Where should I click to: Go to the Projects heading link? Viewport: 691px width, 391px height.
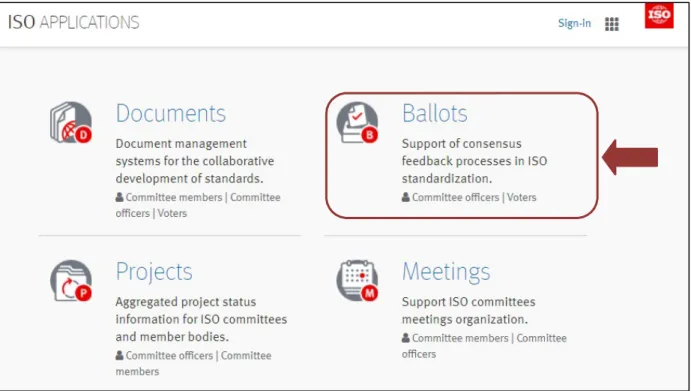pos(154,272)
